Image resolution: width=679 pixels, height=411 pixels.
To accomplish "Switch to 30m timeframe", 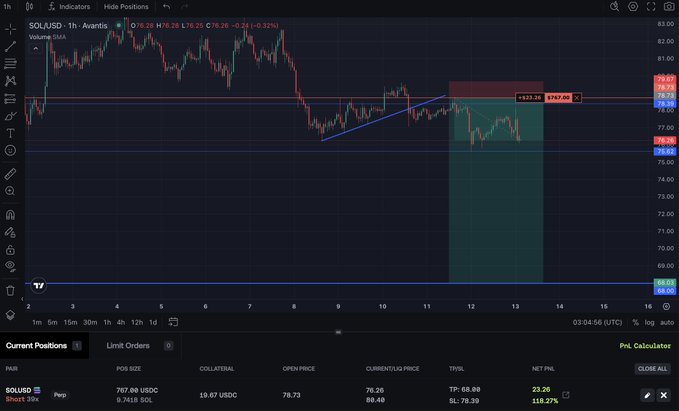I will pyautogui.click(x=90, y=322).
